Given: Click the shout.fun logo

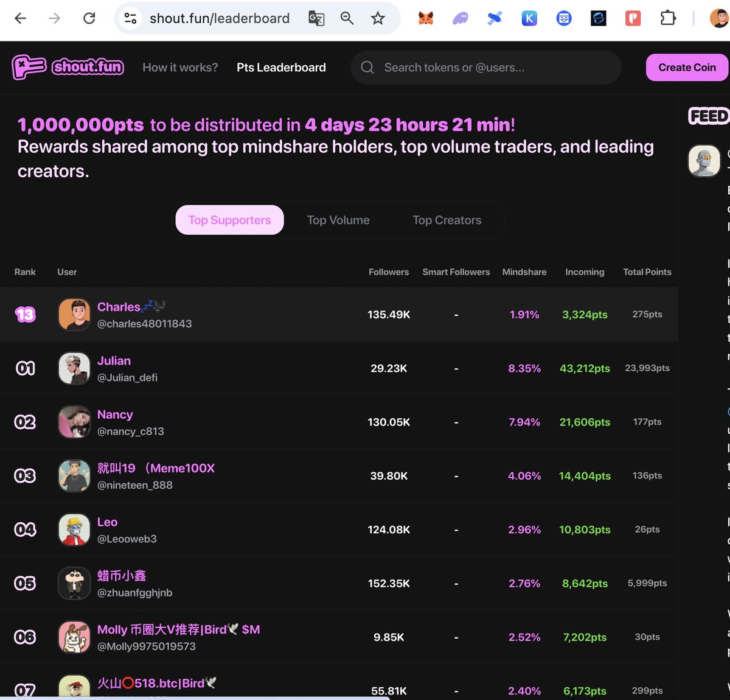Looking at the screenshot, I should pyautogui.click(x=68, y=67).
